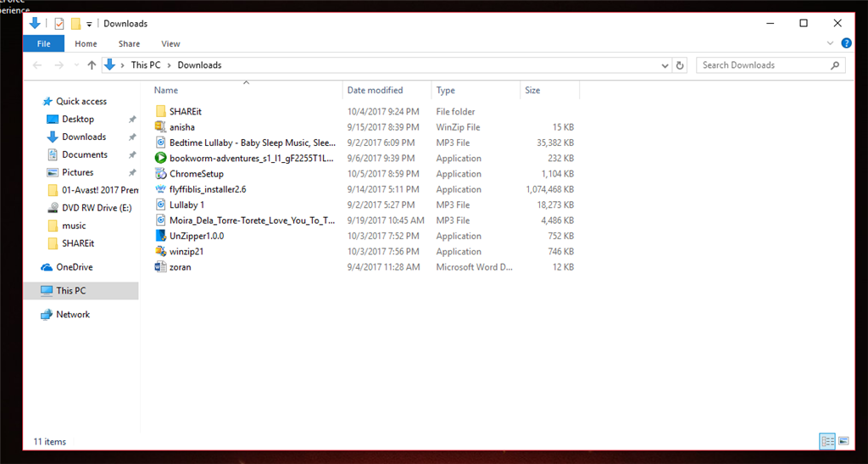The image size is (868, 464).
Task: Expand the chevron after This PC in the address bar
Action: 169,65
